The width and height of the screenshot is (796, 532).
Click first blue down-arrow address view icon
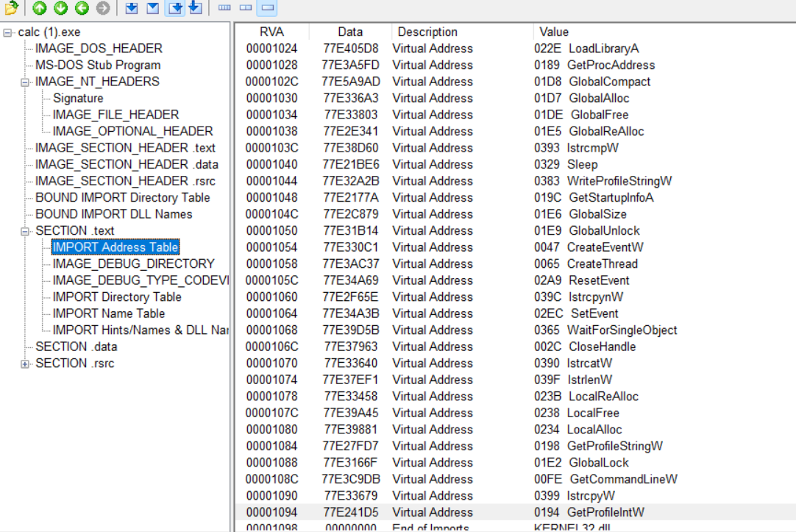point(132,7)
